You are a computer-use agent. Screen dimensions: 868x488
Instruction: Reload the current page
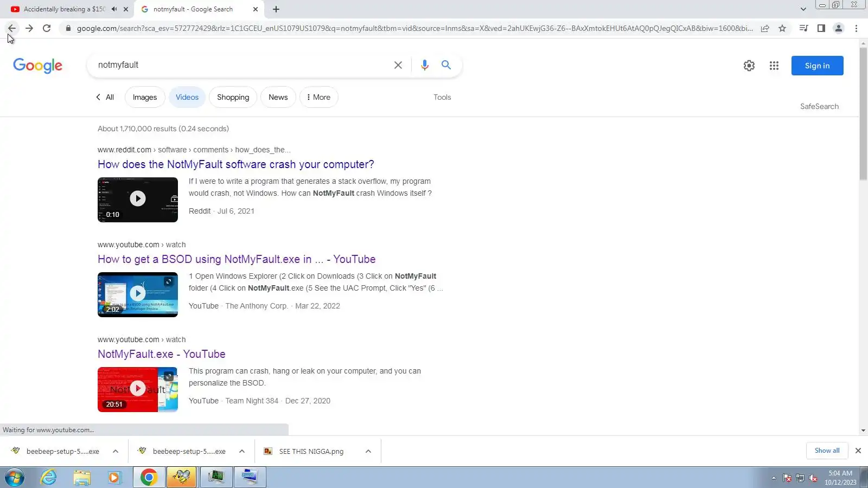pos(47,28)
